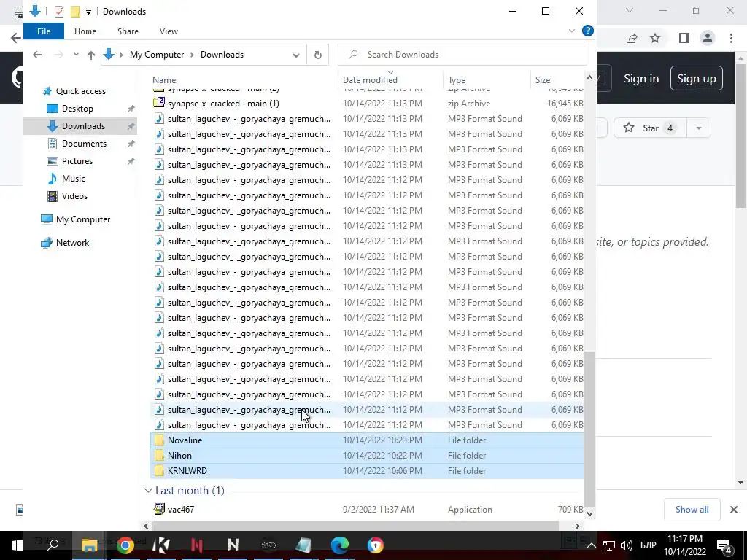The height and width of the screenshot is (560, 747).
Task: Select the synapse-x-cracked--main (1) zip archive
Action: [367, 104]
